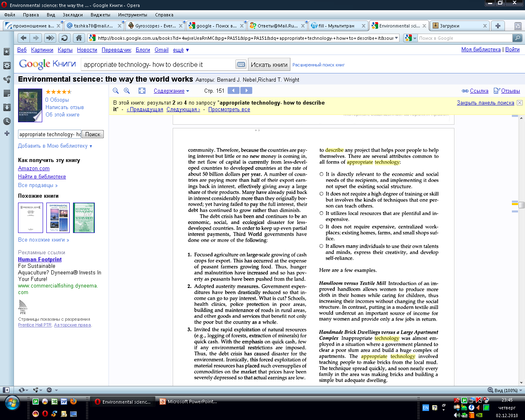Close the yellow search panel X icon
This screenshot has height=420, width=525.
click(x=520, y=103)
